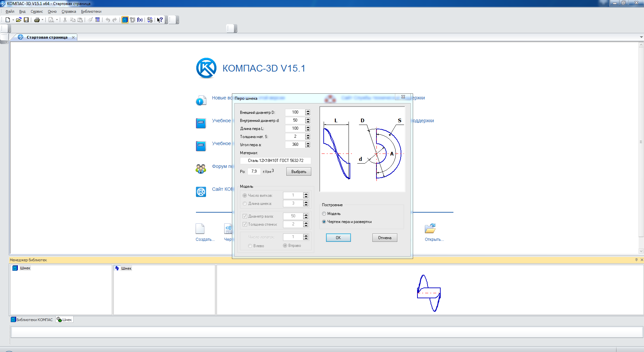Screen dimensions: 644x352
Task: Open the New document dropdown arrow
Action: [13, 20]
